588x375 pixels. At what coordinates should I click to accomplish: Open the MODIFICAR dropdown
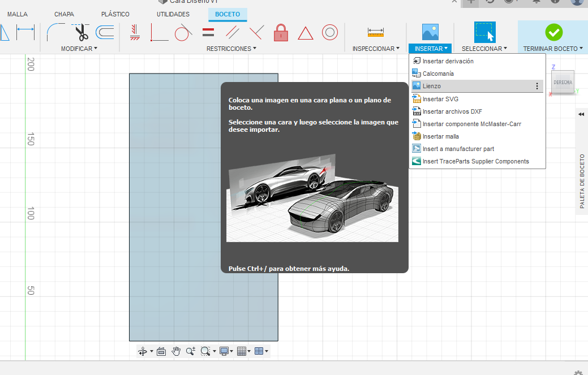pos(79,49)
